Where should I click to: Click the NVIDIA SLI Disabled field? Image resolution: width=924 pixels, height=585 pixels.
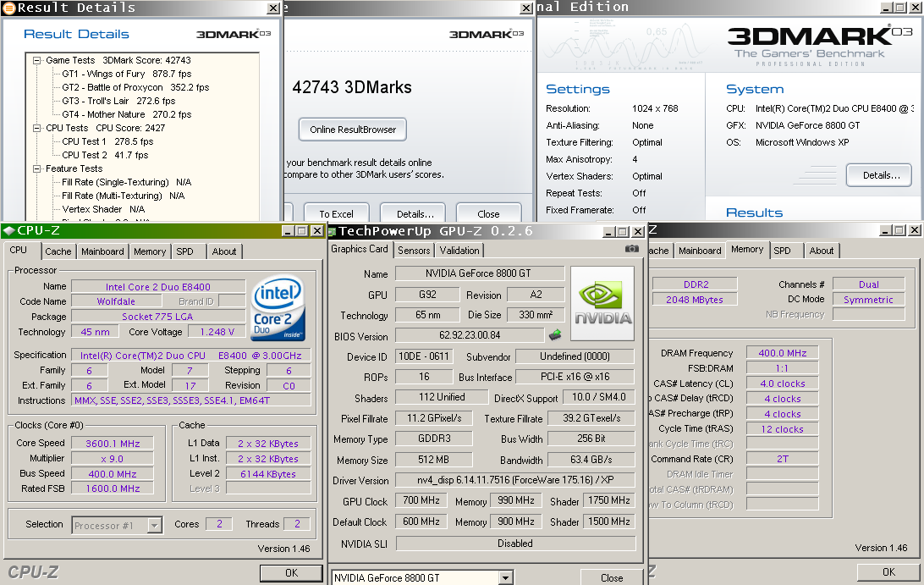point(515,544)
